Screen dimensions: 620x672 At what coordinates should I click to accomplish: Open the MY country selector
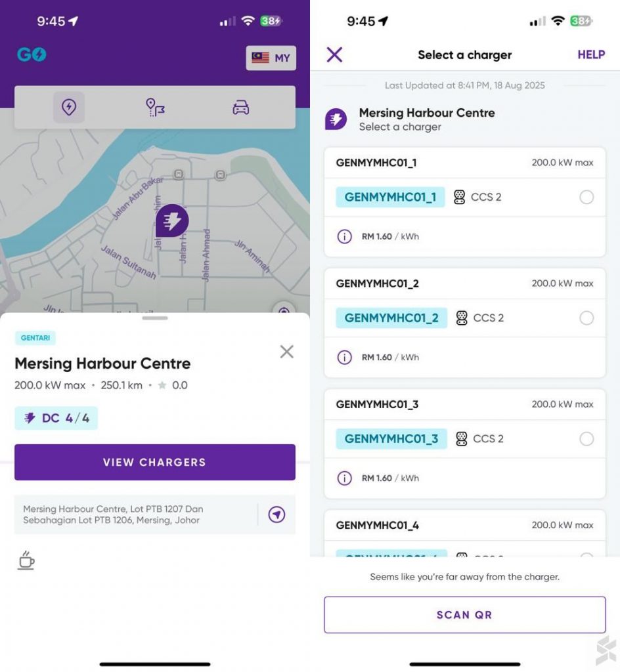pyautogui.click(x=271, y=58)
